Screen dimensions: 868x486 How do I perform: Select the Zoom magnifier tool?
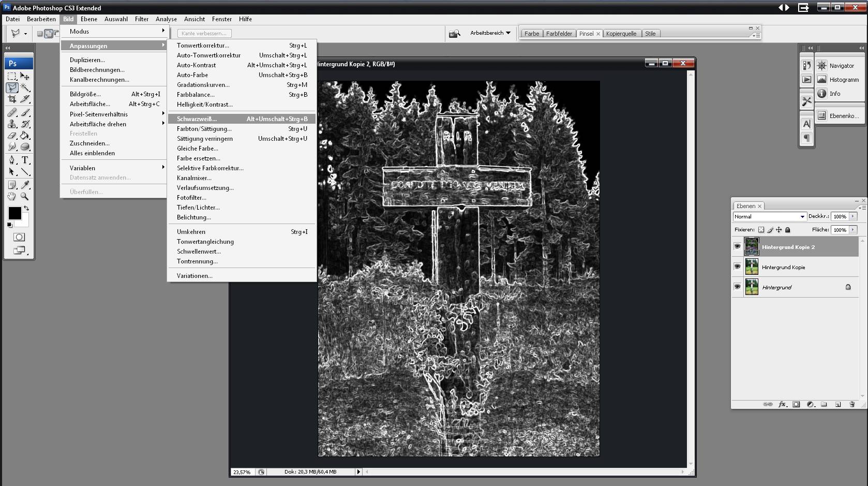point(25,197)
